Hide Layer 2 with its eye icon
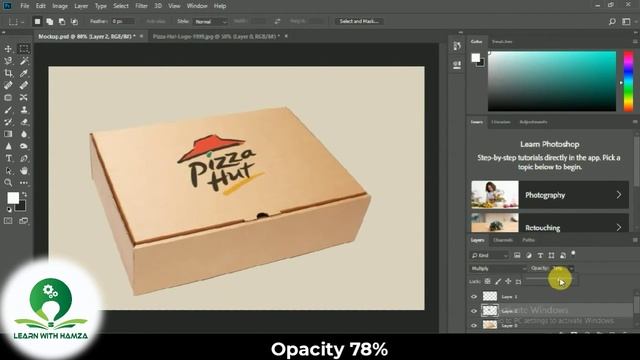The image size is (640, 360). point(474,311)
